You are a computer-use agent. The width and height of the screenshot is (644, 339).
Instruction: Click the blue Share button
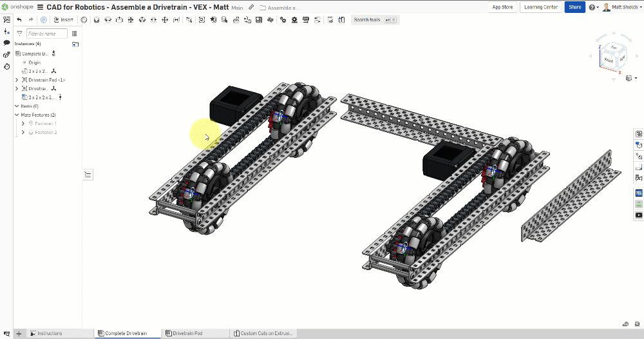point(574,7)
